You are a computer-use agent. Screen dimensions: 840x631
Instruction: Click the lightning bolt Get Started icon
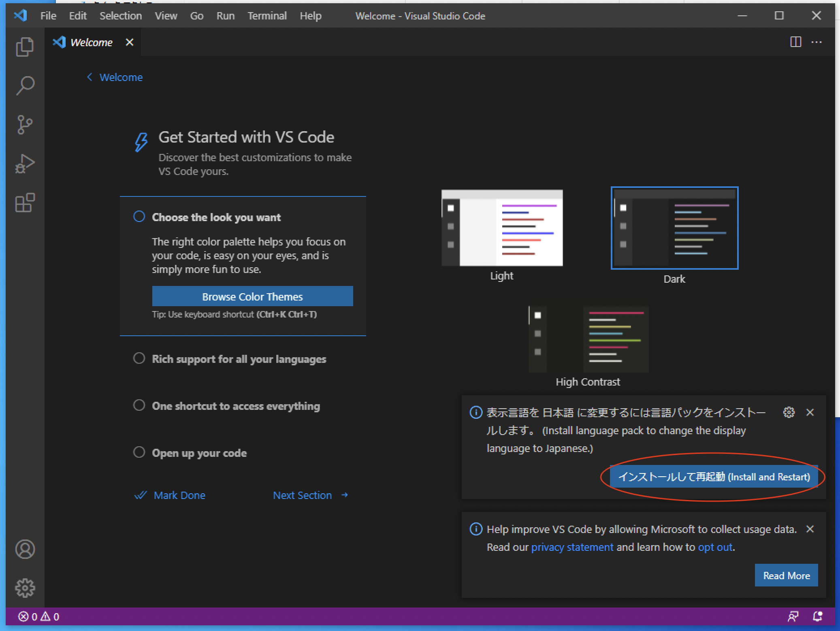click(x=141, y=142)
